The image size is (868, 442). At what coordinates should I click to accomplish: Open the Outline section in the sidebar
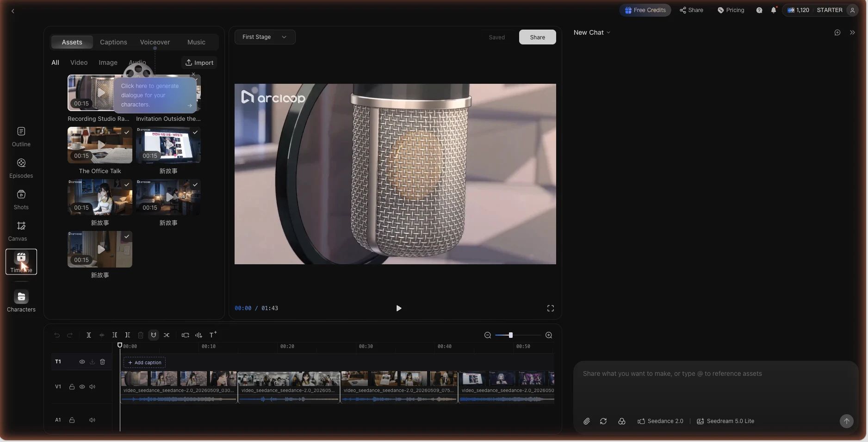[21, 137]
